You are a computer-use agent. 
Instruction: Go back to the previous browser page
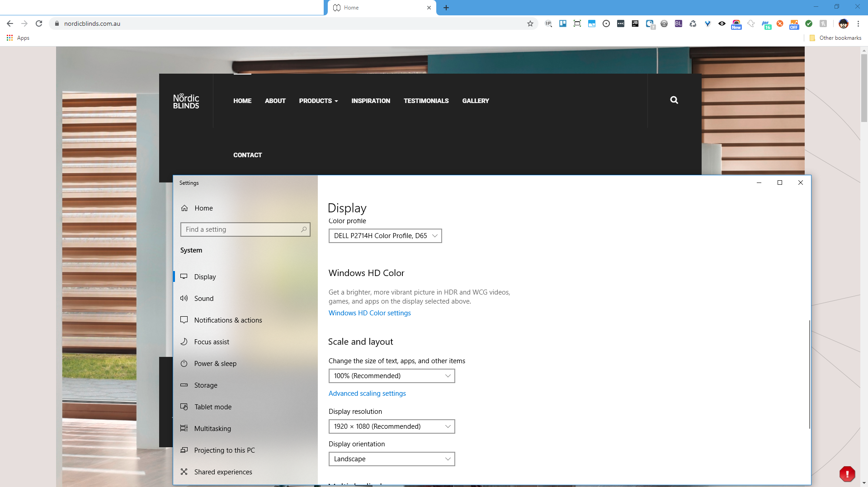pyautogui.click(x=10, y=23)
